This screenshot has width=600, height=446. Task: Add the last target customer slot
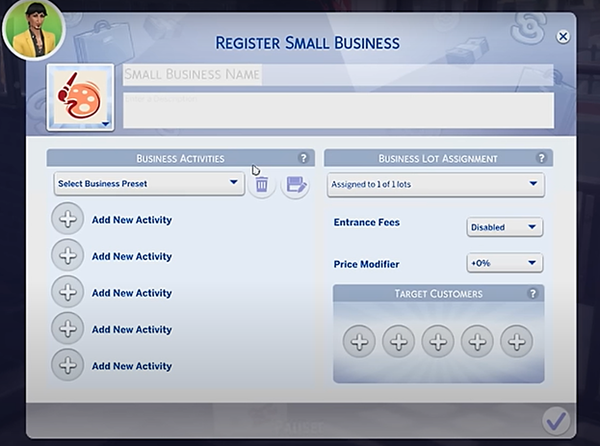516,342
